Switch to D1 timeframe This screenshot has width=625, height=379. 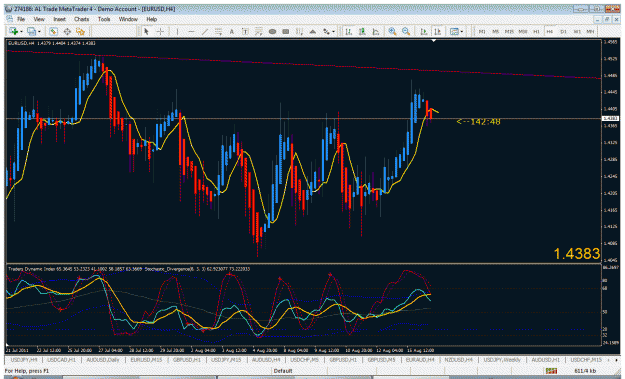point(563,31)
